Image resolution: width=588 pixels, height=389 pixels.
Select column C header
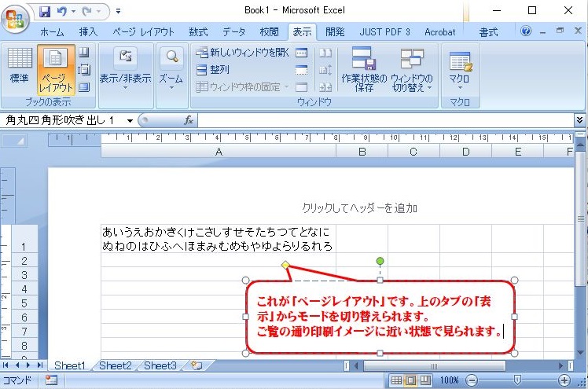[x=413, y=152]
